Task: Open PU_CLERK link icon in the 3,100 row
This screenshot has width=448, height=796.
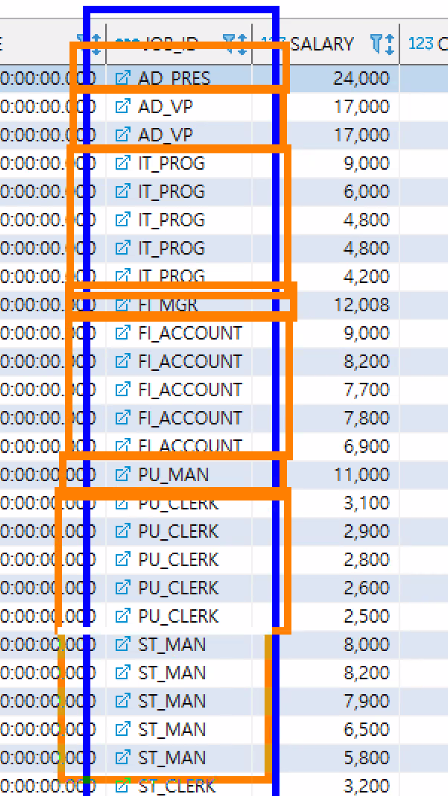Action: click(x=122, y=503)
